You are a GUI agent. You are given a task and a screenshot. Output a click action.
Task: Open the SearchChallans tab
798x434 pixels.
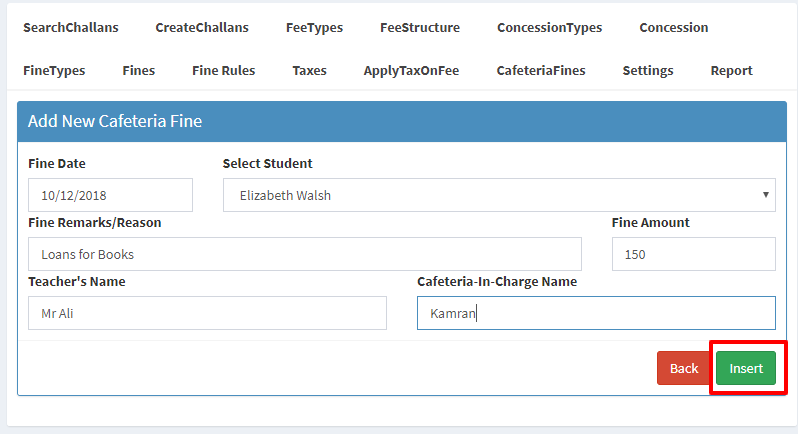click(x=71, y=27)
